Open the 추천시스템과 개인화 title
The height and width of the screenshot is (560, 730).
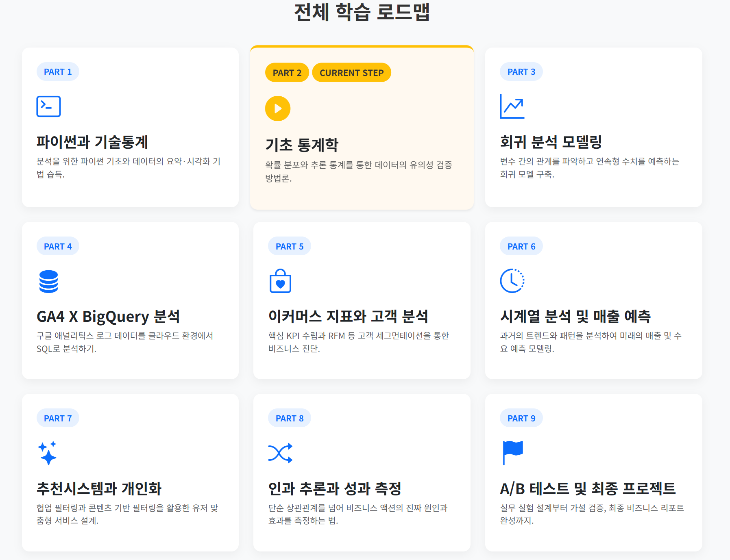[x=99, y=488]
